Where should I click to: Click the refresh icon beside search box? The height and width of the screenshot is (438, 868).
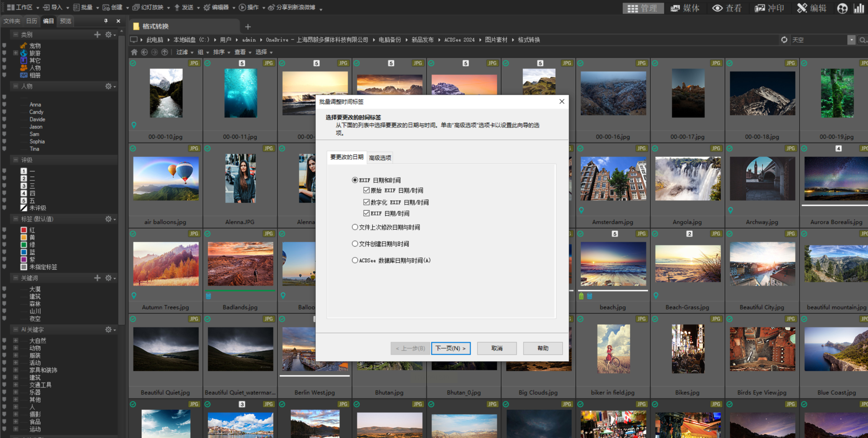pyautogui.click(x=784, y=40)
